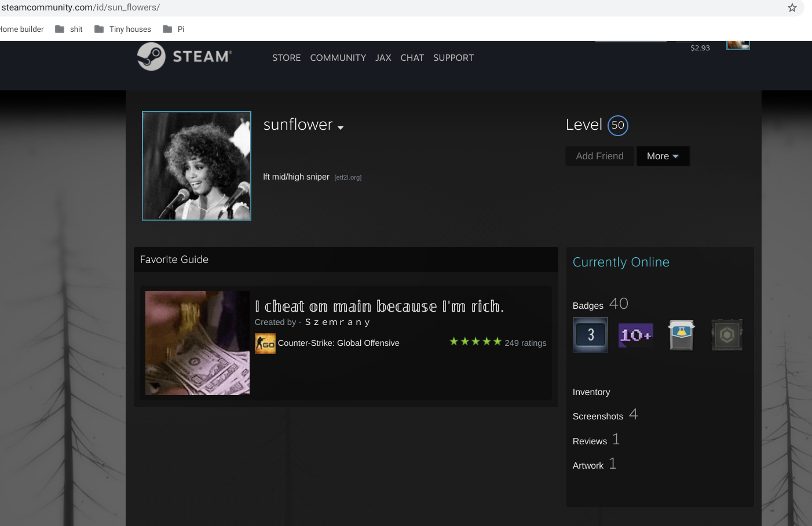Open the level 3 badge icon
The image size is (812, 526).
590,335
